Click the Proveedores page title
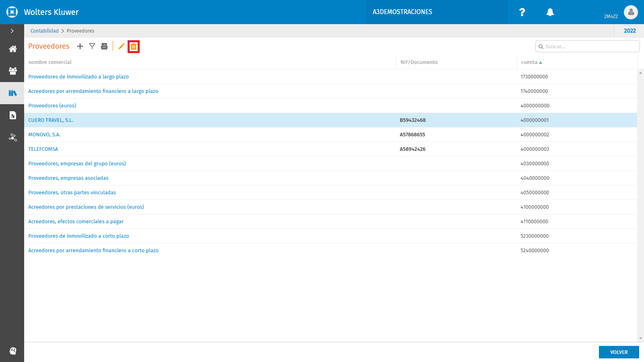Viewport: 644px width, 362px height. coord(49,46)
